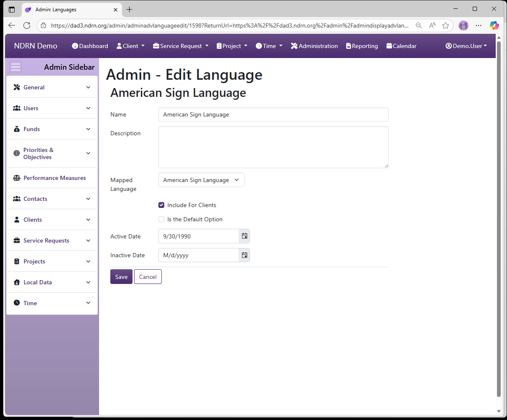507x420 pixels.
Task: Expand the Projects sidebar section
Action: click(x=88, y=261)
